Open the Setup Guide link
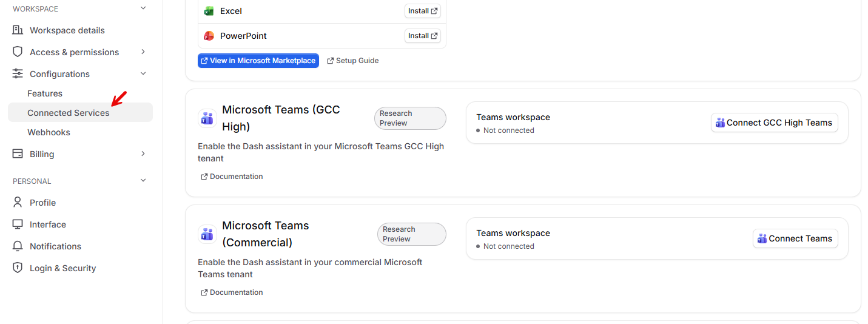Viewport: 868px width, 324px height. point(352,61)
